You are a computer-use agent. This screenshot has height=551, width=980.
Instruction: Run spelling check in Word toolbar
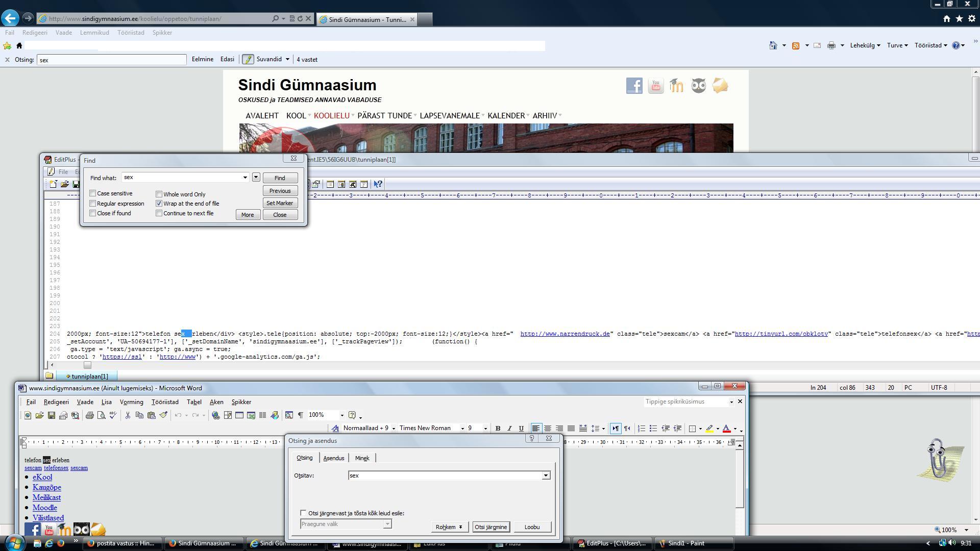113,415
